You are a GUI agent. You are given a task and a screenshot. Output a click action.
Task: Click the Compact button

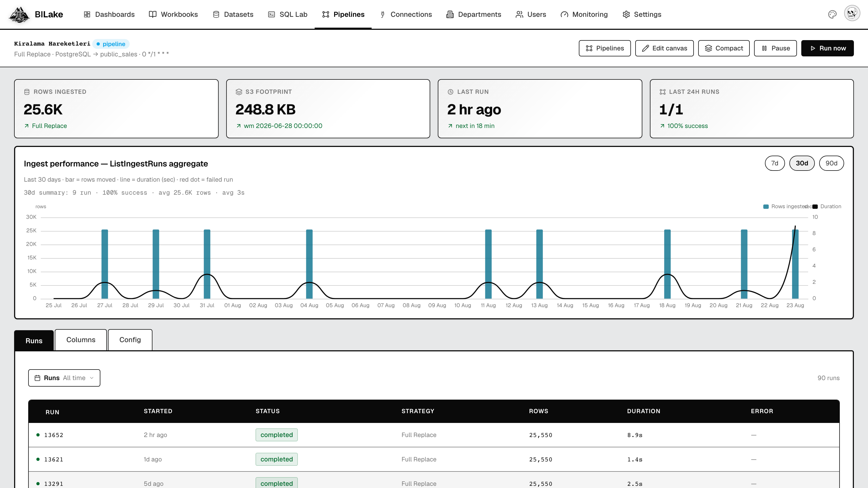click(x=724, y=48)
